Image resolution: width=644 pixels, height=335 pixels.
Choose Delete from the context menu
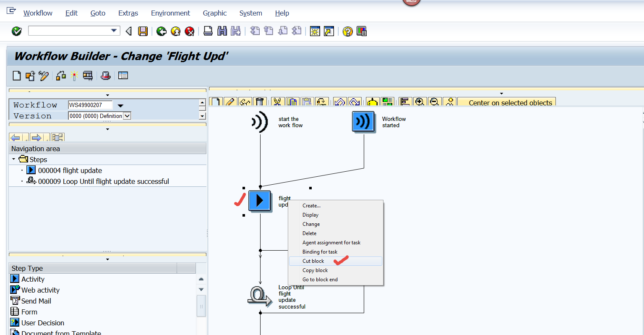(336, 233)
